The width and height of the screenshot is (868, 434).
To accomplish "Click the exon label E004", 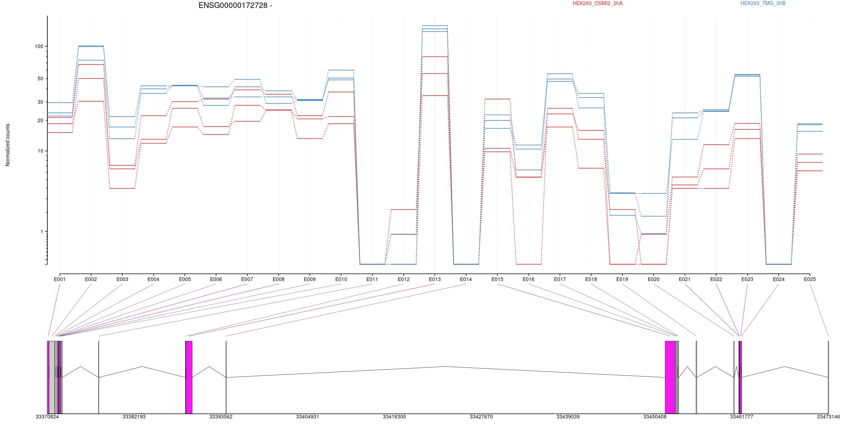I will [153, 279].
